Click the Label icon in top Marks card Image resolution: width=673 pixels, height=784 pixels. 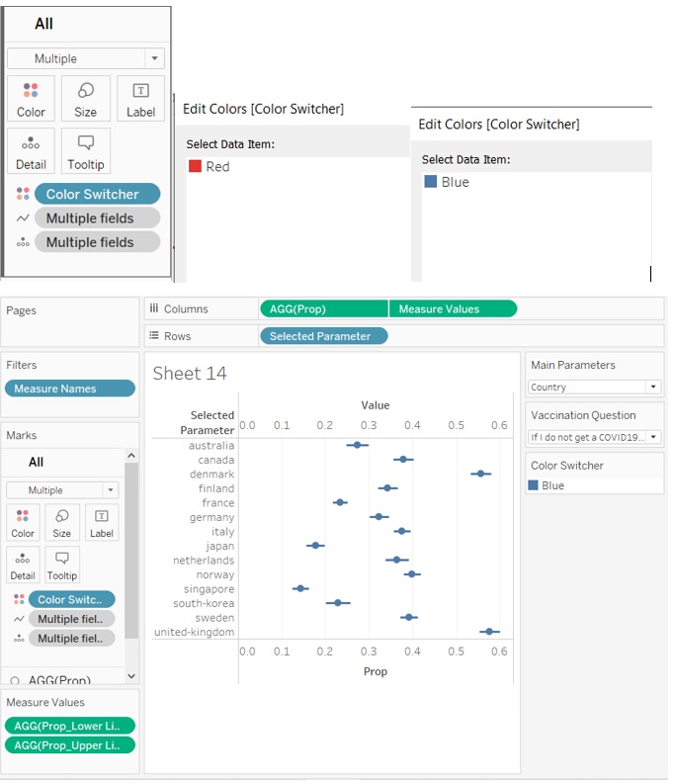[x=141, y=99]
